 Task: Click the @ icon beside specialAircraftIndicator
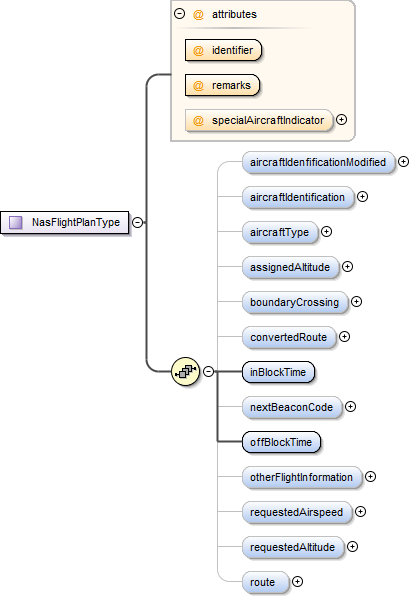pos(198,121)
